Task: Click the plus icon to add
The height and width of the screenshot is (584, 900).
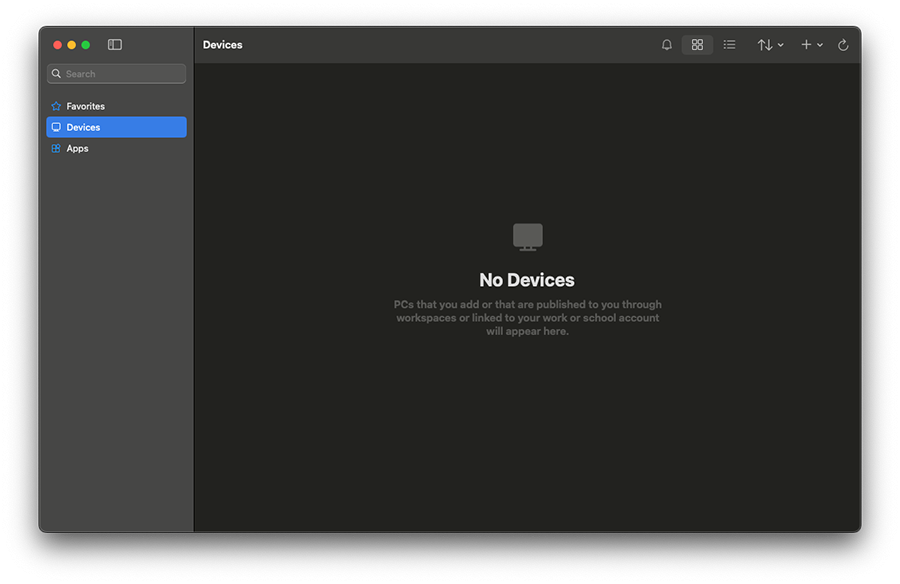Action: (x=806, y=45)
